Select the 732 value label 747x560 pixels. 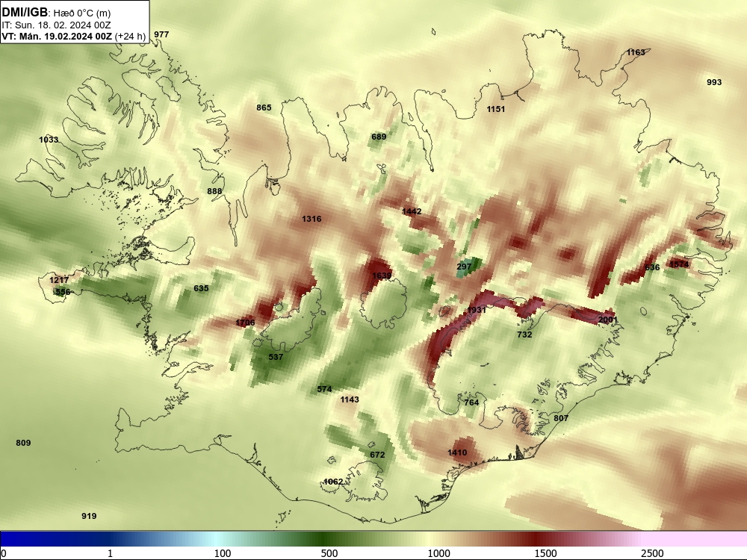(x=524, y=335)
